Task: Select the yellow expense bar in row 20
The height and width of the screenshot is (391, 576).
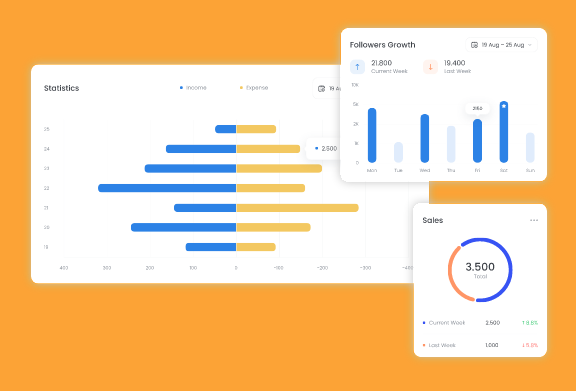Action: coord(273,227)
